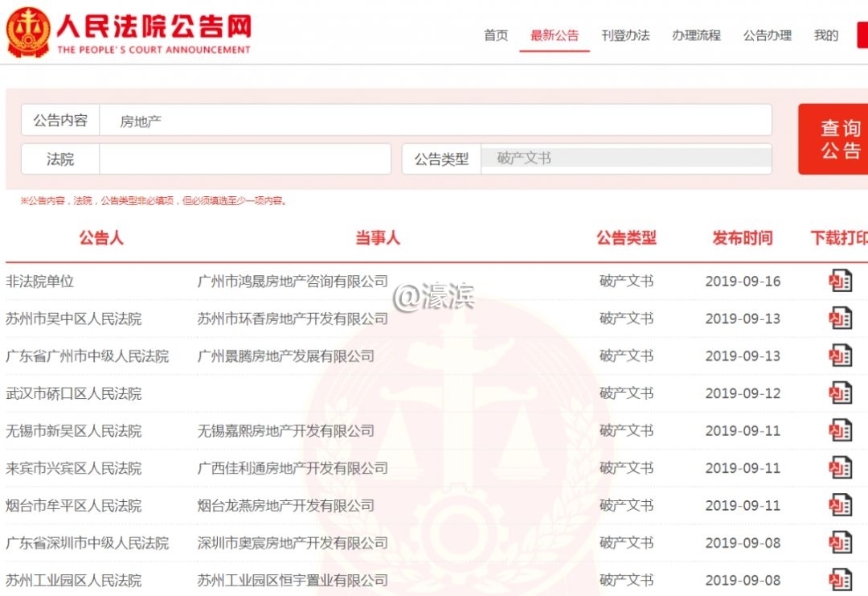Open the 公告办理 menu item
Viewport: 868px width, 596px height.
click(767, 35)
